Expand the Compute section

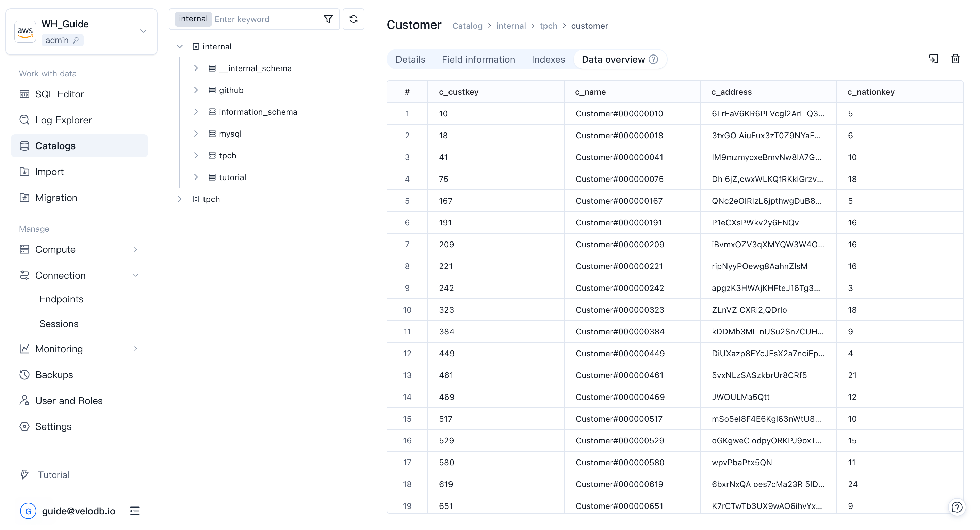pyautogui.click(x=136, y=249)
